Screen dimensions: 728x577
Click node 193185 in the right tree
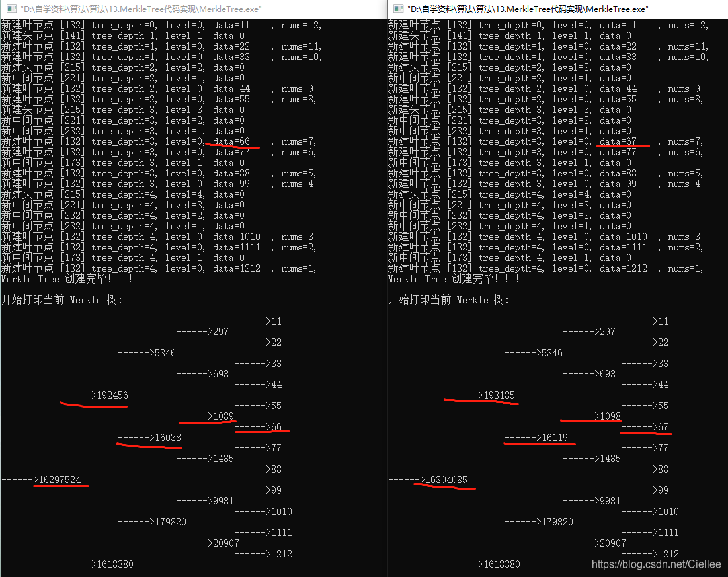(499, 395)
